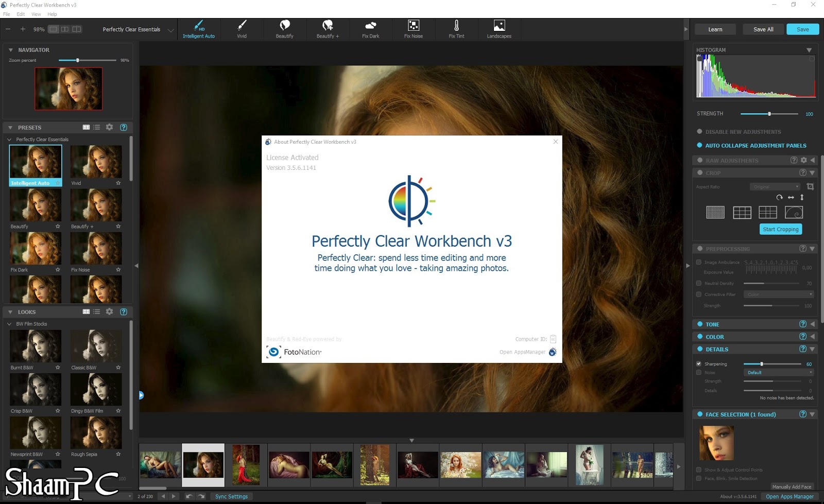Open Looks panel settings gear
Image resolution: width=824 pixels, height=504 pixels.
tap(109, 311)
